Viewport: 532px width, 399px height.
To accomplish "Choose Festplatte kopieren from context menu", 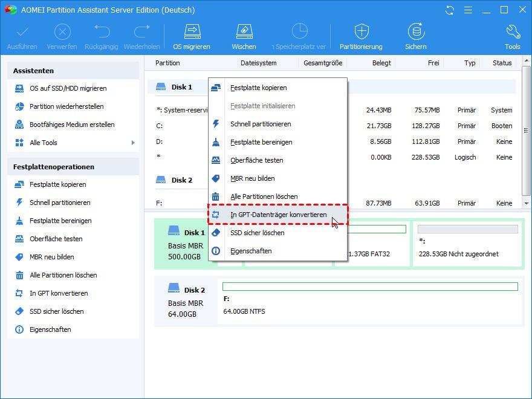I will point(277,88).
